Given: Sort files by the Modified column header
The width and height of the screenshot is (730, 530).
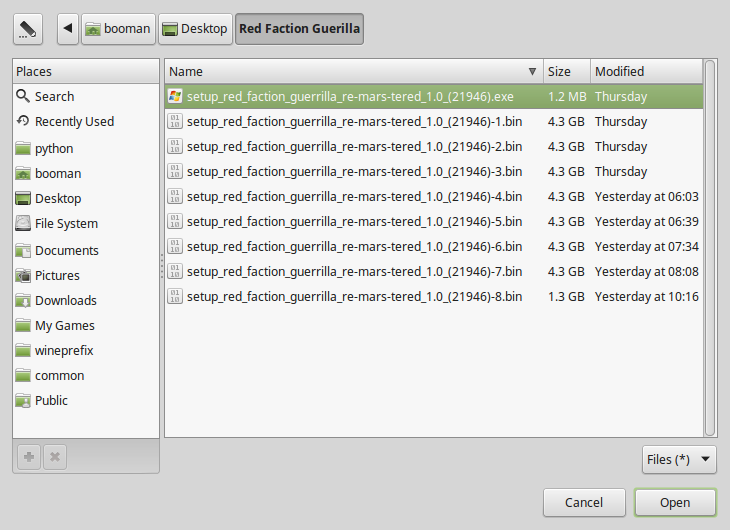Looking at the screenshot, I should (646, 71).
